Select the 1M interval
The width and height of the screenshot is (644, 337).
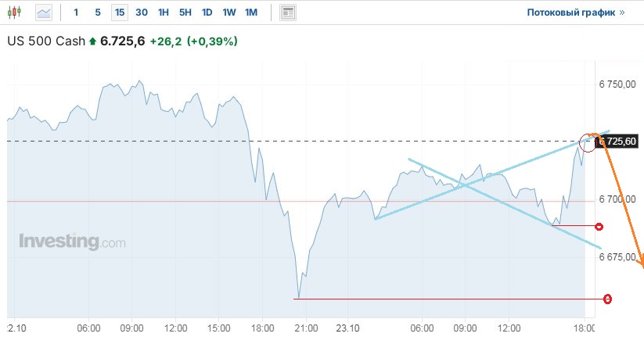250,13
